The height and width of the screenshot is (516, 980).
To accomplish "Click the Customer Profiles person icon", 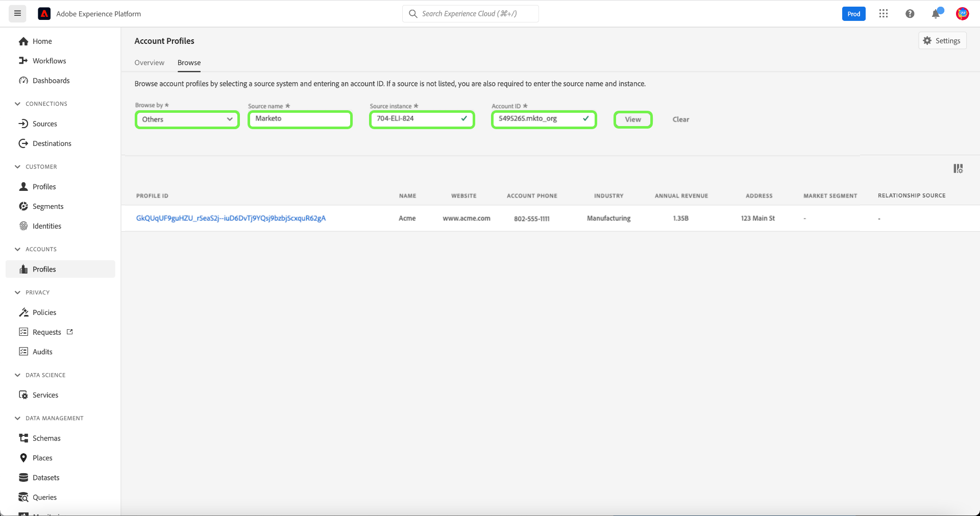I will click(x=23, y=187).
